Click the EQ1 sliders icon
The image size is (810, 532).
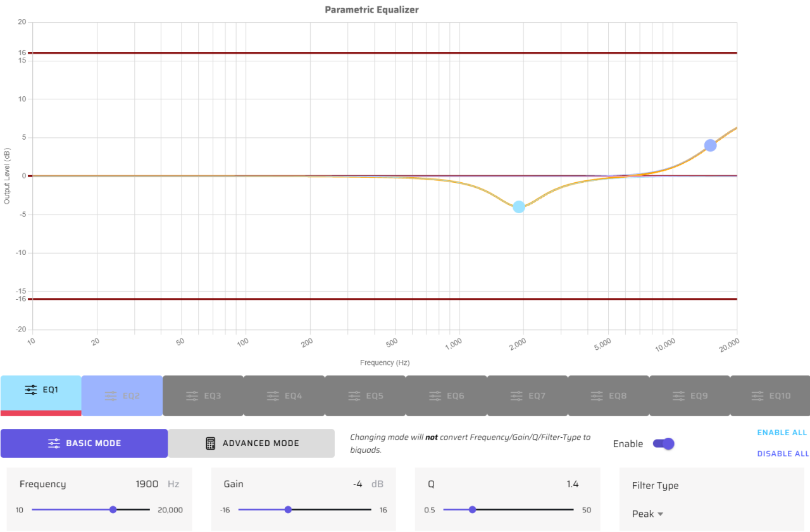pyautogui.click(x=31, y=390)
